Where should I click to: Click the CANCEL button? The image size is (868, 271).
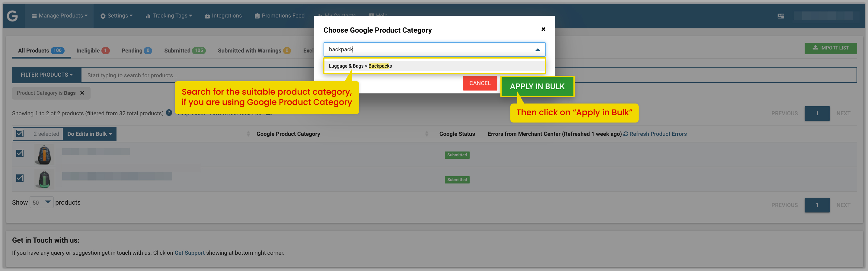pos(480,83)
